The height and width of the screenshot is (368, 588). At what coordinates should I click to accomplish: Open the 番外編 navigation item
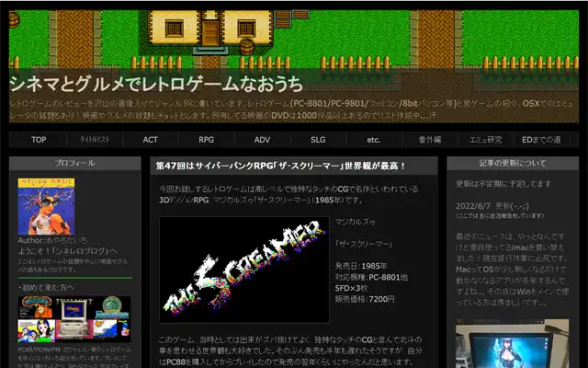coord(430,140)
